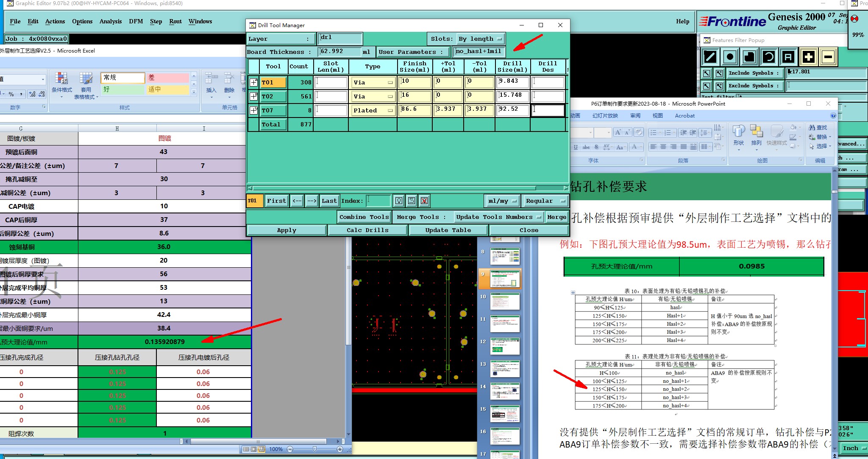Click the red-X clear icon in Drill Tool Manager
The height and width of the screenshot is (459, 868).
[x=424, y=201]
